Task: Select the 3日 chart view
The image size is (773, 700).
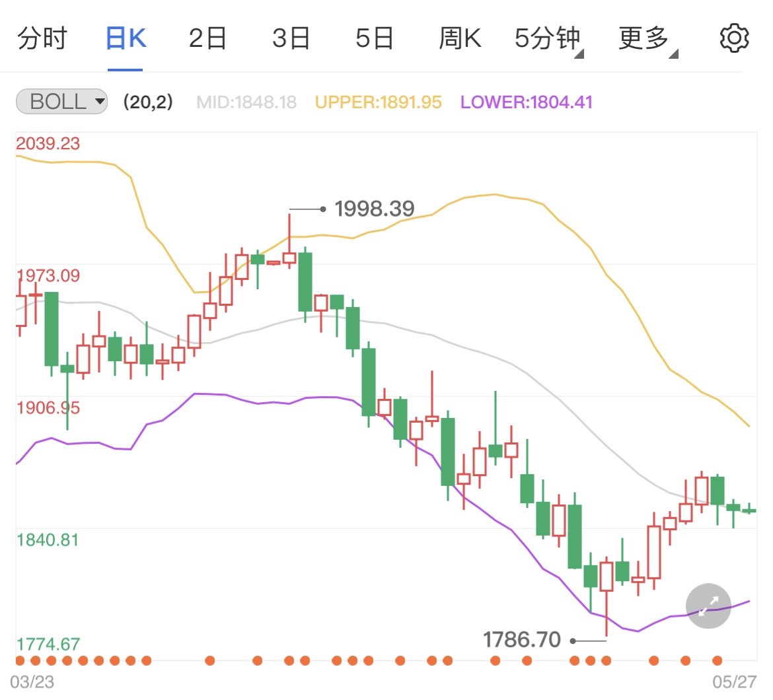Action: coord(291,38)
